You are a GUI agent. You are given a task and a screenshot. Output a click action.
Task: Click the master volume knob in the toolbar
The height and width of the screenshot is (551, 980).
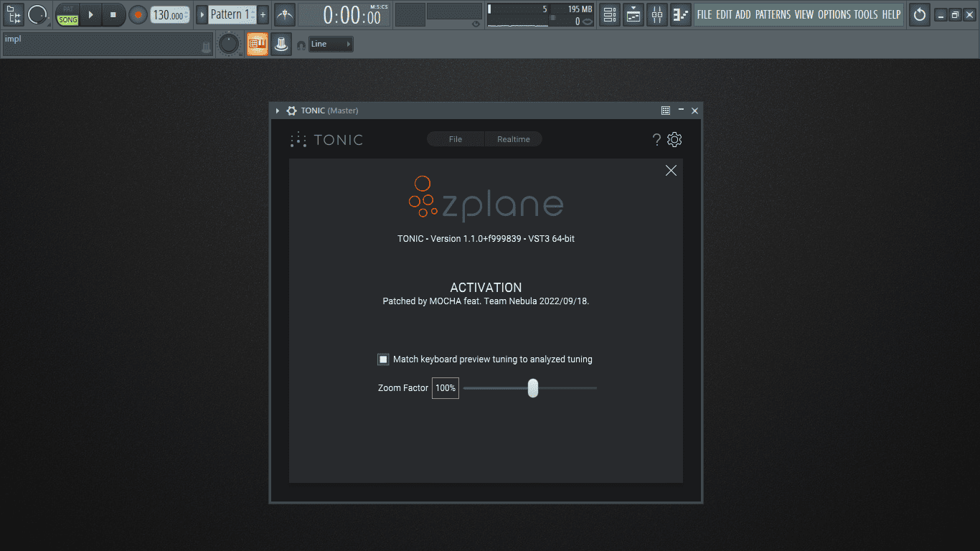coord(37,14)
